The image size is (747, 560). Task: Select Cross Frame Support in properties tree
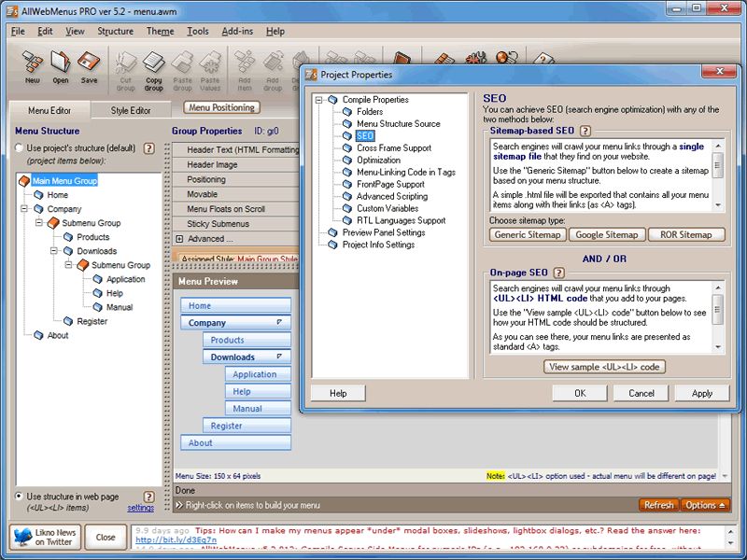point(394,148)
